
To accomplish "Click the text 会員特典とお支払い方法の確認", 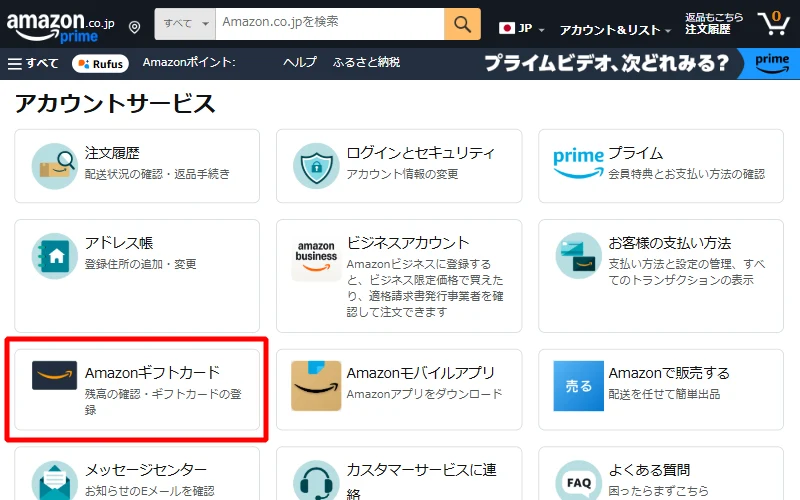I will pos(686,174).
